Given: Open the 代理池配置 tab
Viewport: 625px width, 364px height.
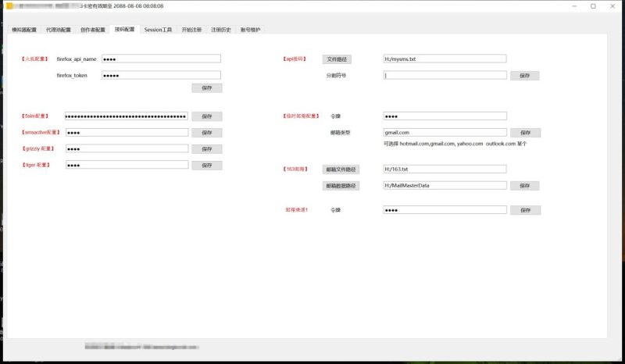Looking at the screenshot, I should tap(58, 30).
